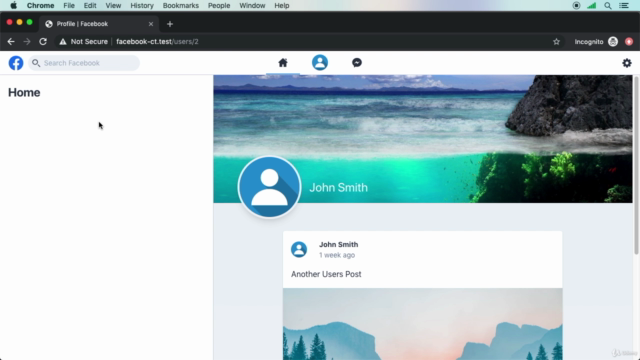This screenshot has width=640, height=360.
Task: Bookmark this page with star icon
Action: [556, 42]
